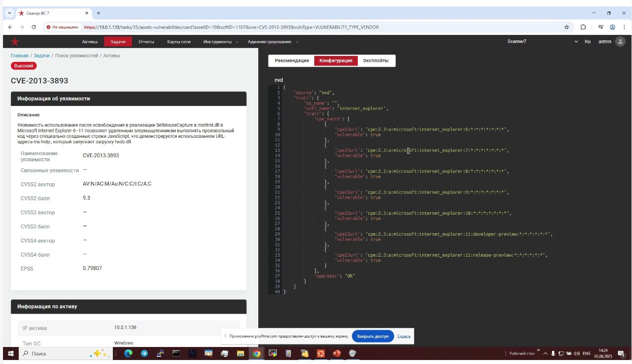
Task: Click the Поиск уязвимостей breadcrumb
Action: pyautogui.click(x=76, y=55)
